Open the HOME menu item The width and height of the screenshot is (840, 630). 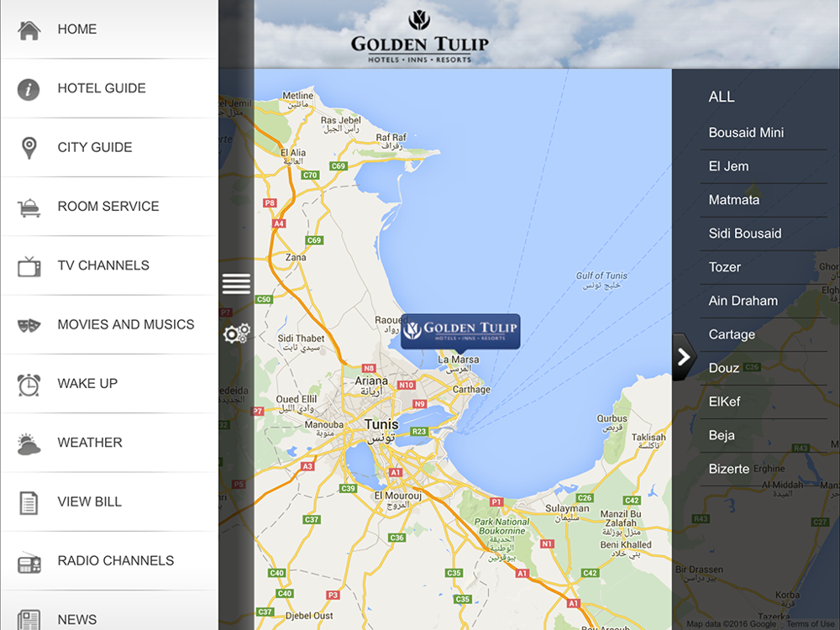(109, 29)
